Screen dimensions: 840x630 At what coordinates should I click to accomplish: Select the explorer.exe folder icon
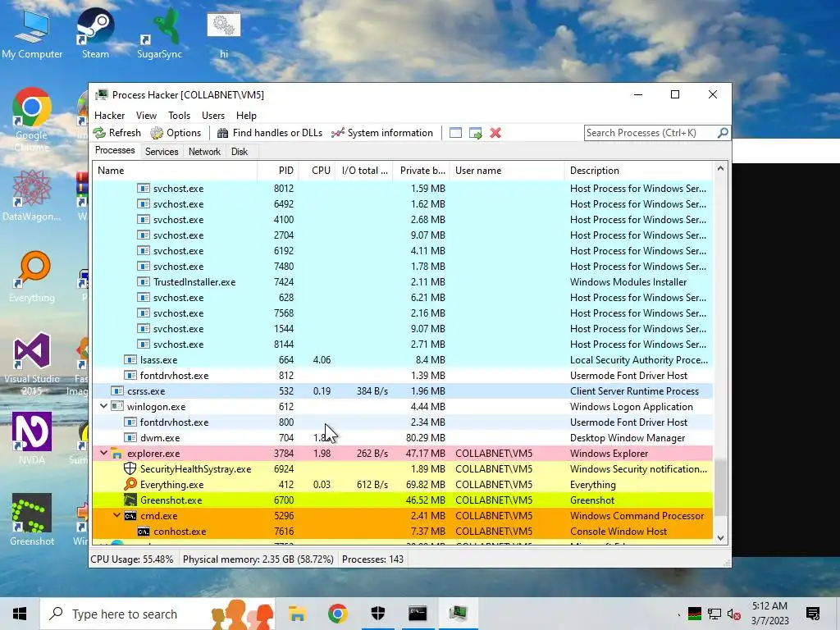coord(116,454)
